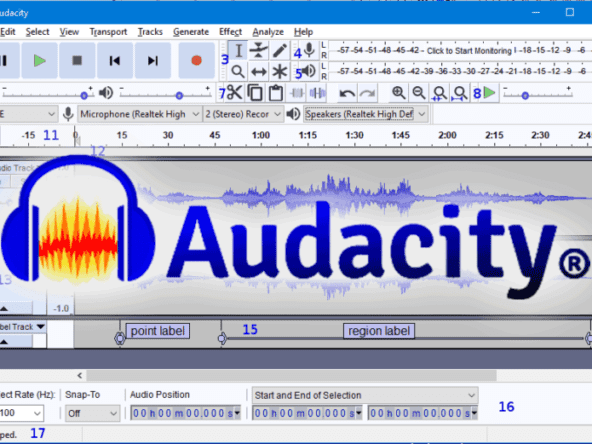Image resolution: width=592 pixels, height=444 pixels.
Task: Open the Effect menu
Action: point(230,32)
